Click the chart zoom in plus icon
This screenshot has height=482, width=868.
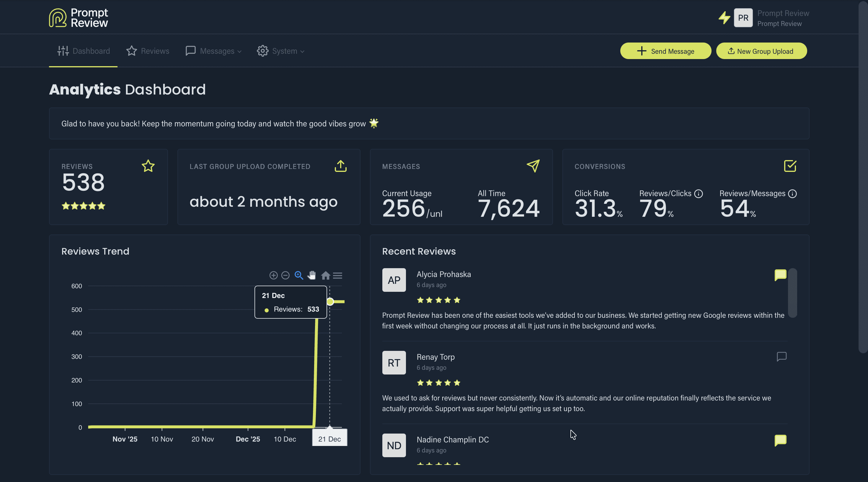273,275
